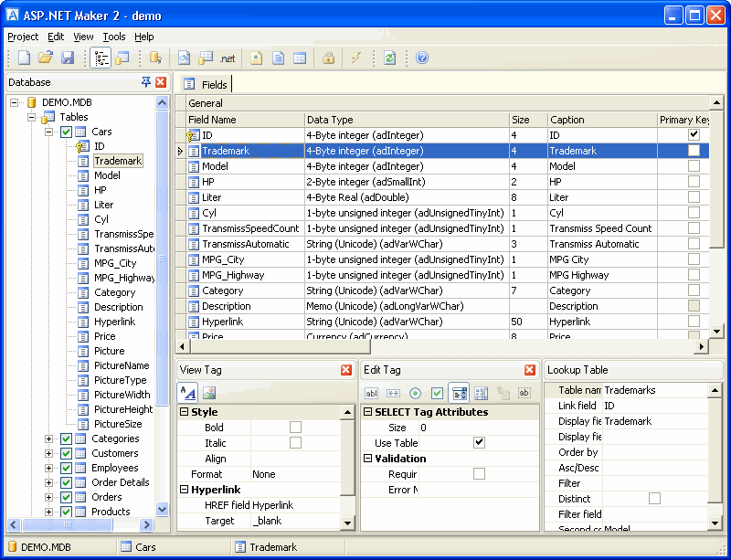Click the ASP code page icon
The width and height of the screenshot is (731, 560).
pos(185,58)
